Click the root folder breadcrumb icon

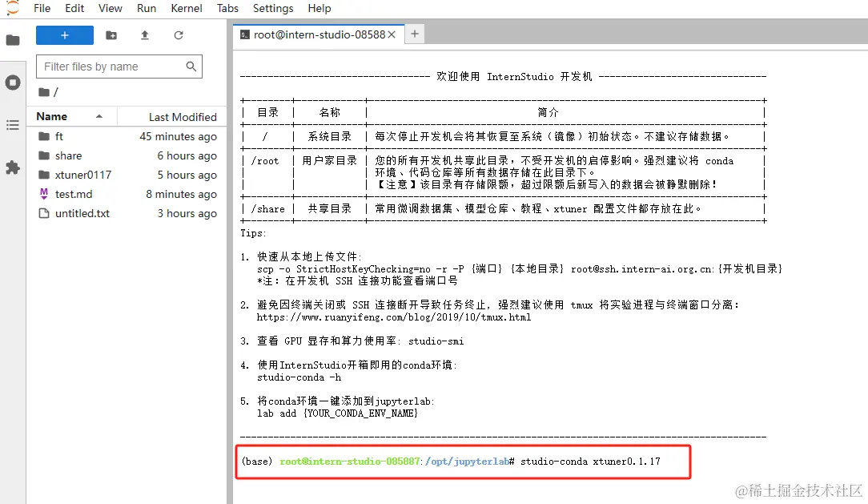pyautogui.click(x=44, y=92)
